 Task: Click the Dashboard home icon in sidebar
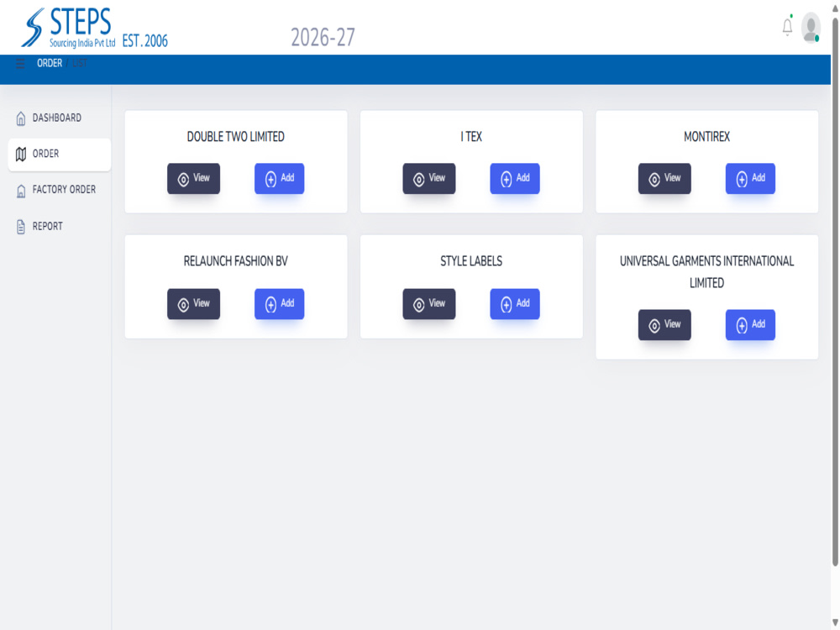21,118
